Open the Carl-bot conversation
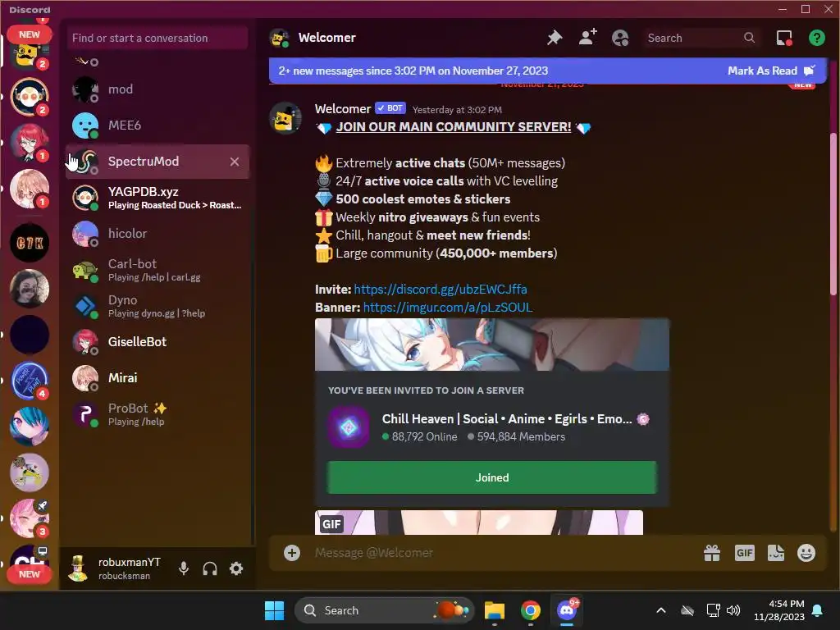 (x=157, y=270)
